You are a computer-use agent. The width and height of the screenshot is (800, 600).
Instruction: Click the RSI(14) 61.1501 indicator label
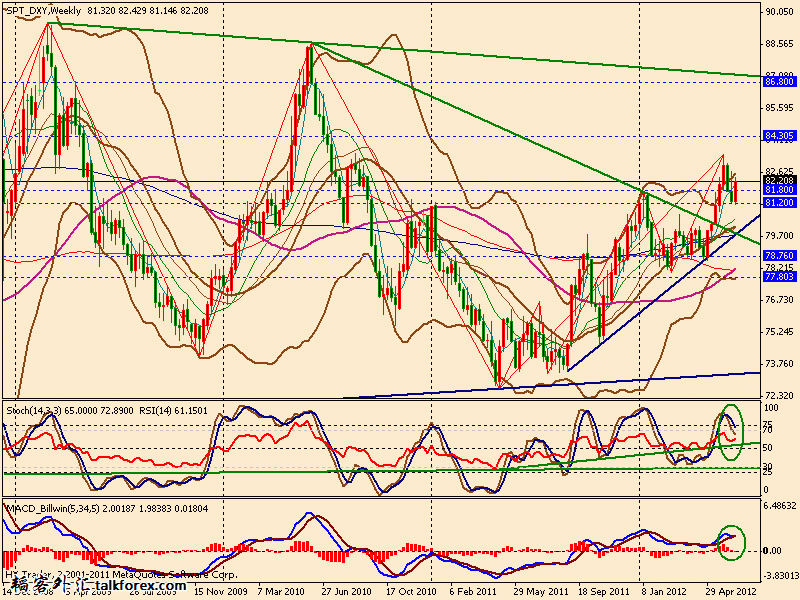[173, 411]
